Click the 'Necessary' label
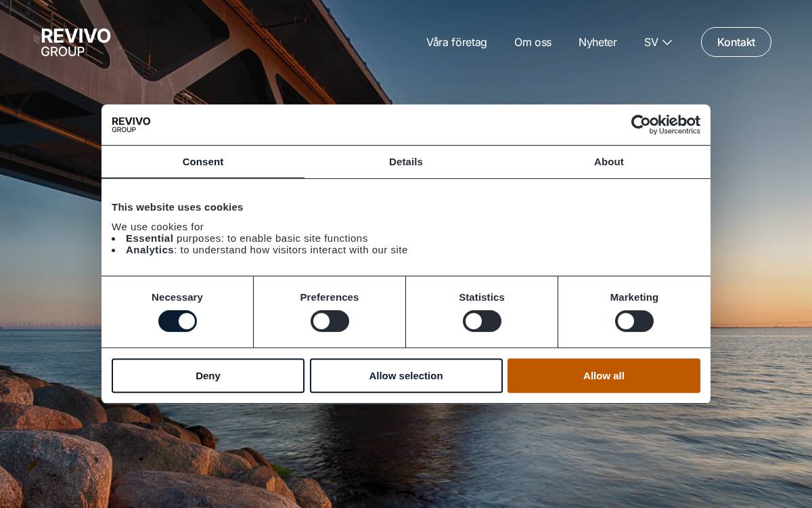The image size is (812, 508). coord(177,297)
